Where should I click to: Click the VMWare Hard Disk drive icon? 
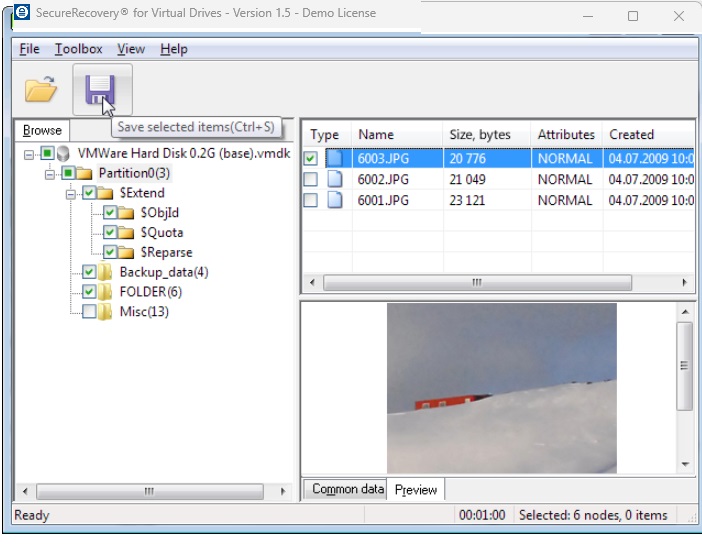(x=65, y=154)
